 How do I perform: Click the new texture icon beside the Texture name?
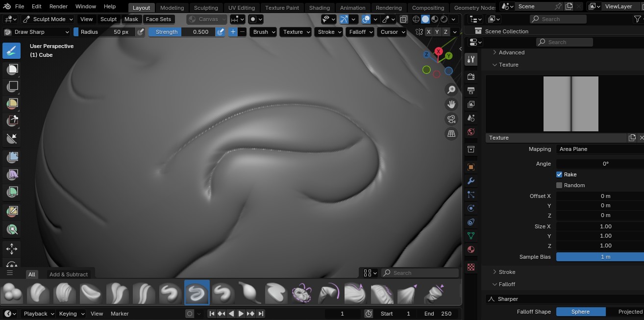point(632,138)
